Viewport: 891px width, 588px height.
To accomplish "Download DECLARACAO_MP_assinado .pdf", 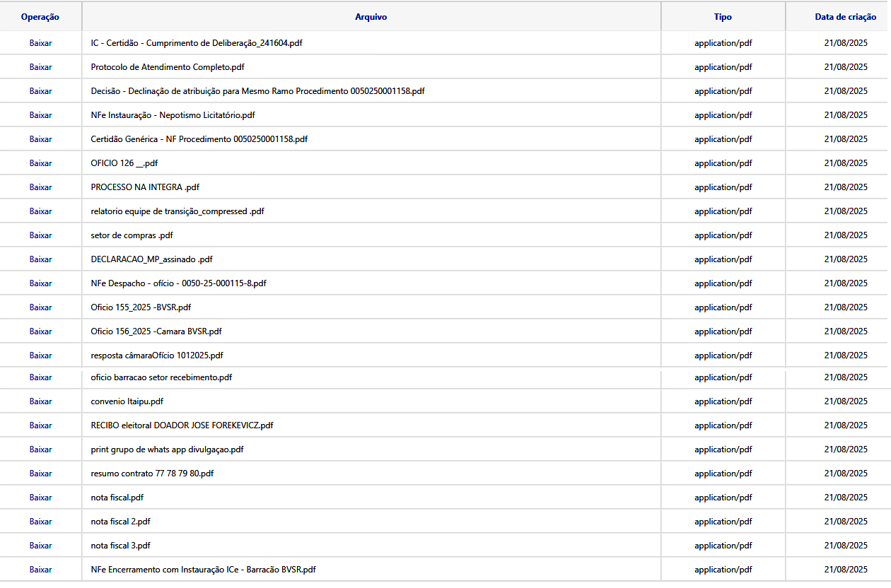I will tap(40, 259).
